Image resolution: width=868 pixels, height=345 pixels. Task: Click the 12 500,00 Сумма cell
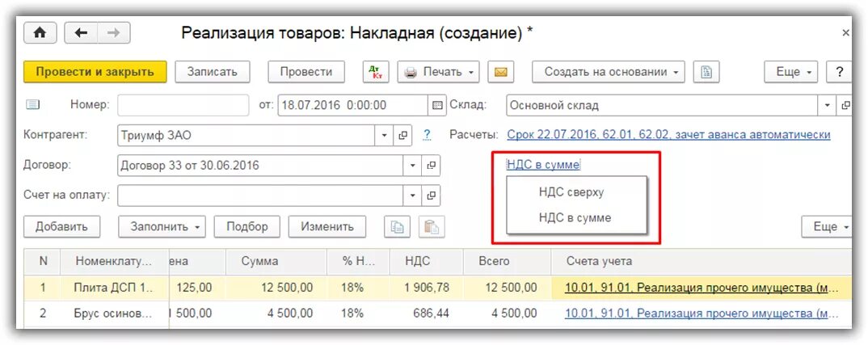pyautogui.click(x=276, y=288)
